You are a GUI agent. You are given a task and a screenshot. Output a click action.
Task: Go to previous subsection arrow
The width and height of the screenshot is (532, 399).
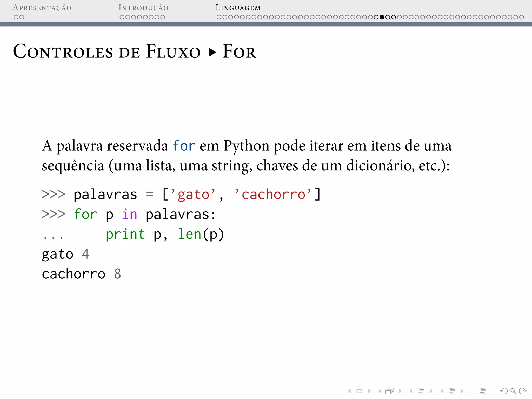pos(411,391)
